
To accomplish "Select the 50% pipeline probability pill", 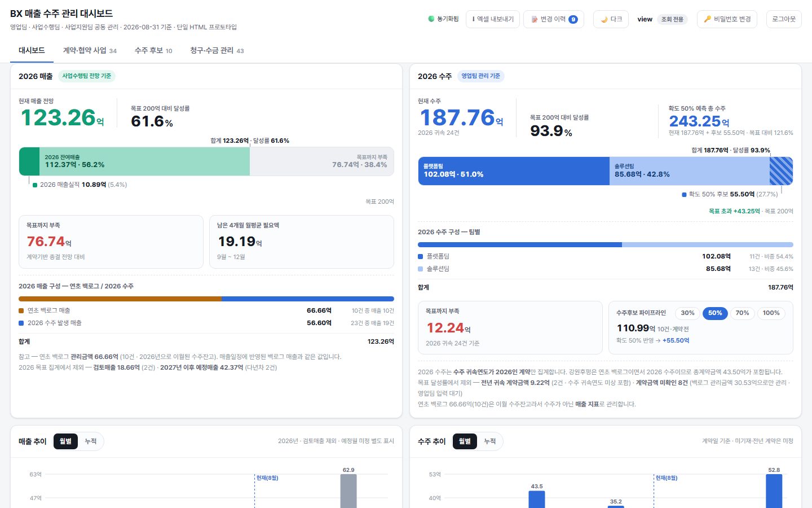I will click(x=715, y=313).
